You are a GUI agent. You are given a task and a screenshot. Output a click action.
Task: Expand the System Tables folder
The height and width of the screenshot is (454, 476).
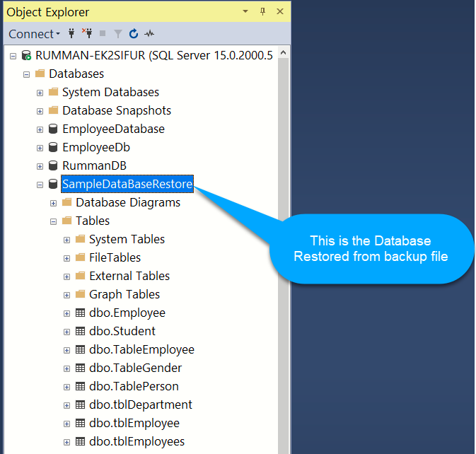point(66,240)
